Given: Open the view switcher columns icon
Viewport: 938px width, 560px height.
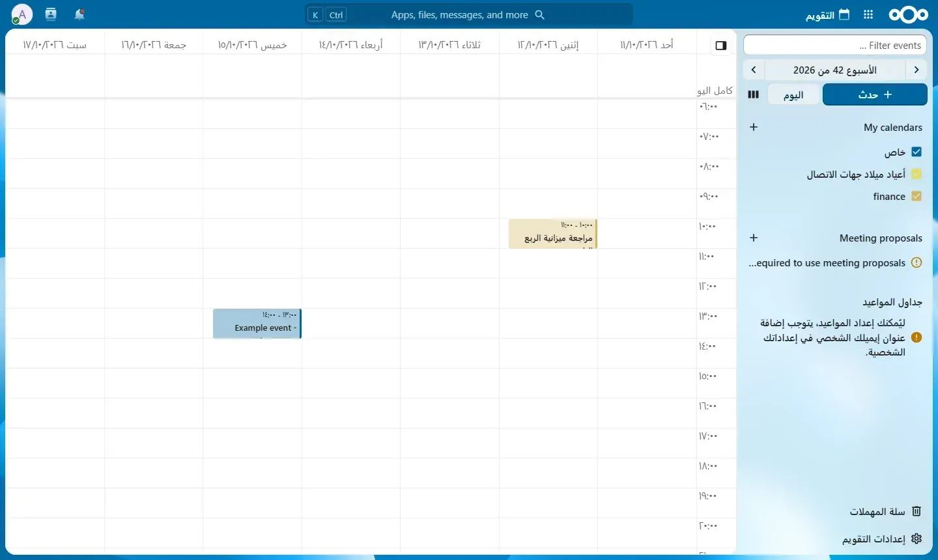Looking at the screenshot, I should (x=754, y=94).
